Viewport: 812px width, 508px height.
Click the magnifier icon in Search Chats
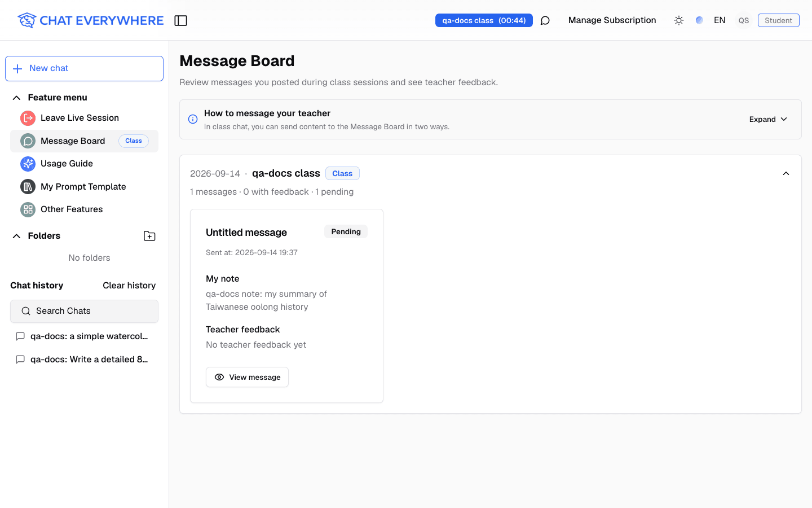tap(26, 311)
